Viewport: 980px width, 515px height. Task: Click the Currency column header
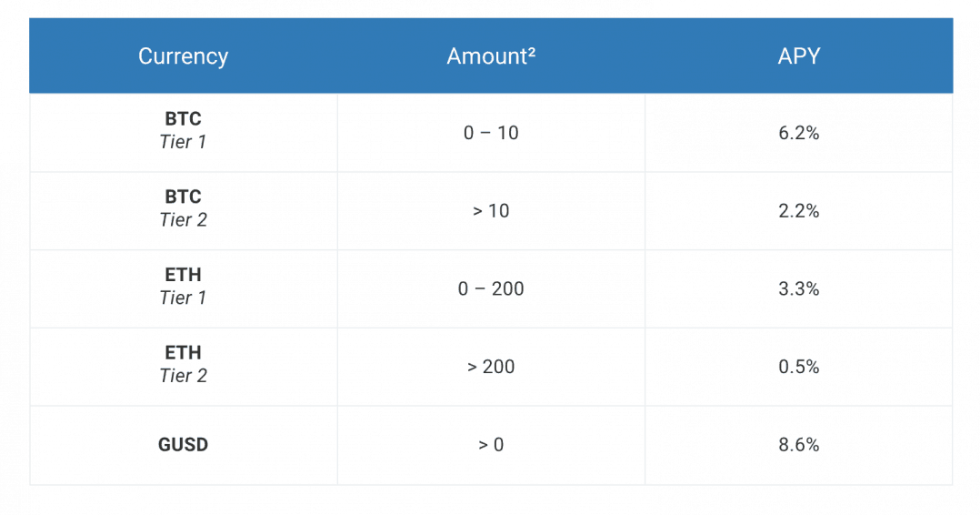click(x=183, y=56)
